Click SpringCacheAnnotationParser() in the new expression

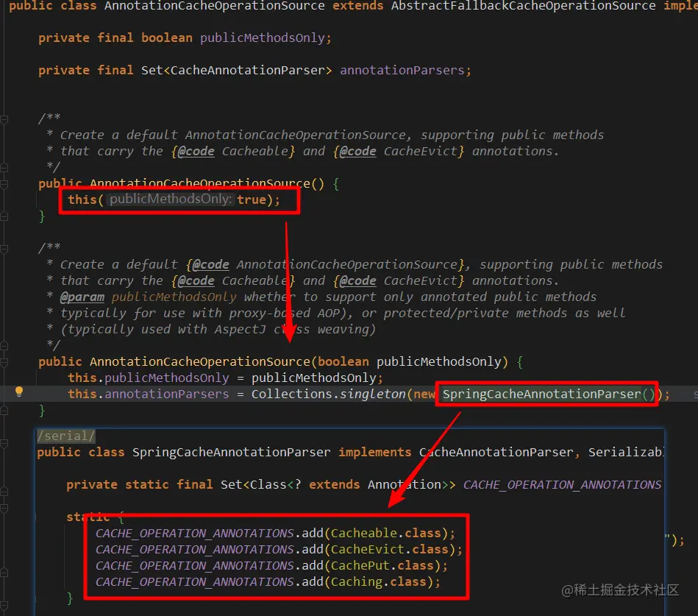549,394
